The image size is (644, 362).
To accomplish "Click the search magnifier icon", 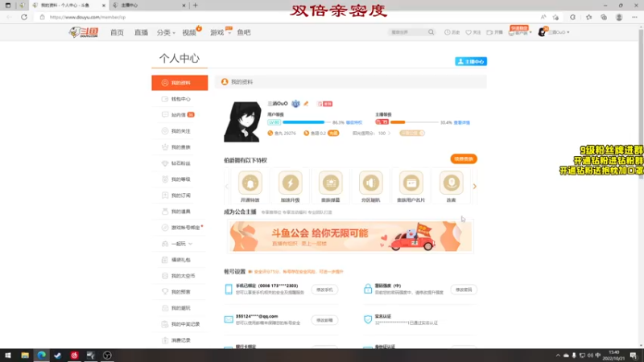I will 431,32.
